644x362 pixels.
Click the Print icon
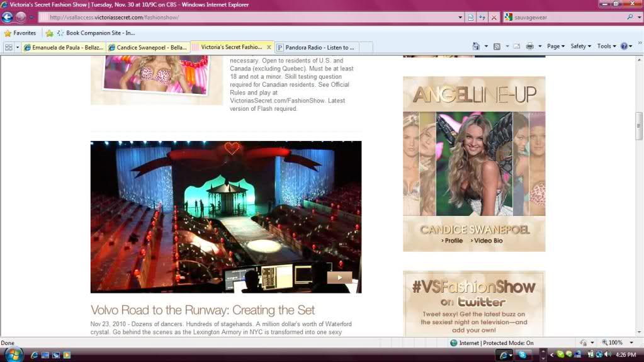pos(530,47)
